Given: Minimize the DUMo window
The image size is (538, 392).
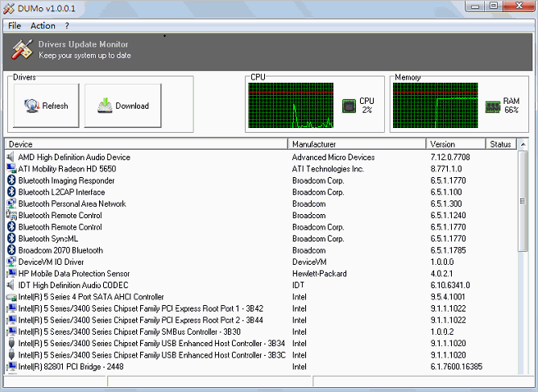Looking at the screenshot, I should pyautogui.click(x=475, y=6).
